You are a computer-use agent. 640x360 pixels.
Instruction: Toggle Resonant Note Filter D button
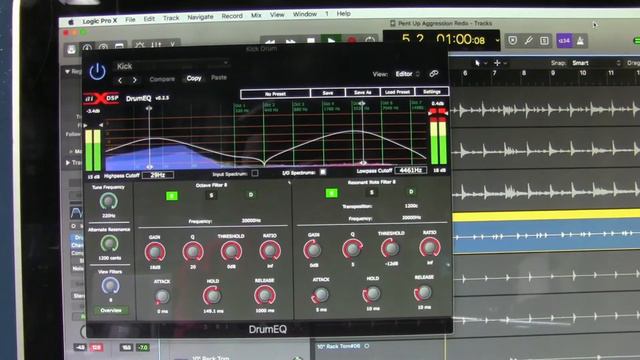click(x=411, y=191)
